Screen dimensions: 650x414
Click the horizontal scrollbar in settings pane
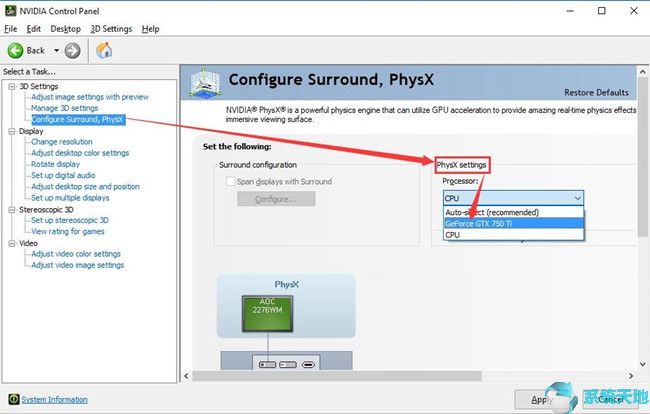coord(337,376)
